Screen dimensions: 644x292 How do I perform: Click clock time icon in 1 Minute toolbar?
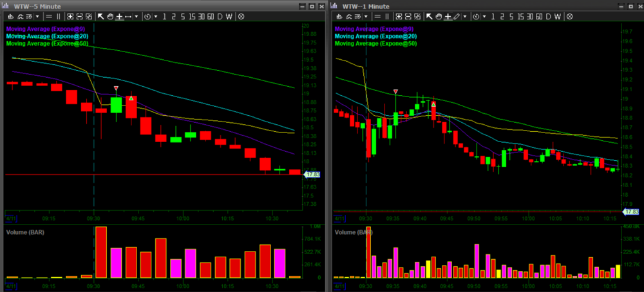point(477,15)
